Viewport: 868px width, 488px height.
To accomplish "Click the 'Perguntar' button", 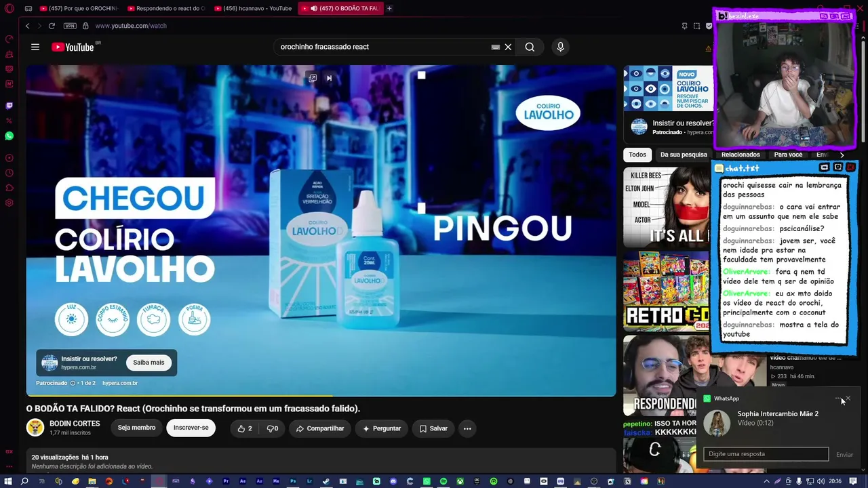I will 382,428.
